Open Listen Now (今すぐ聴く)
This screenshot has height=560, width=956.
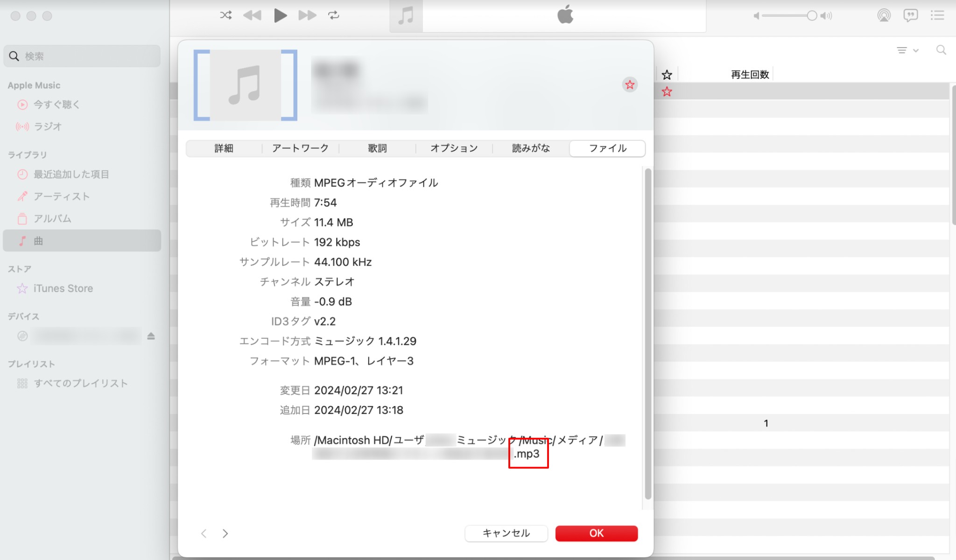click(x=56, y=105)
